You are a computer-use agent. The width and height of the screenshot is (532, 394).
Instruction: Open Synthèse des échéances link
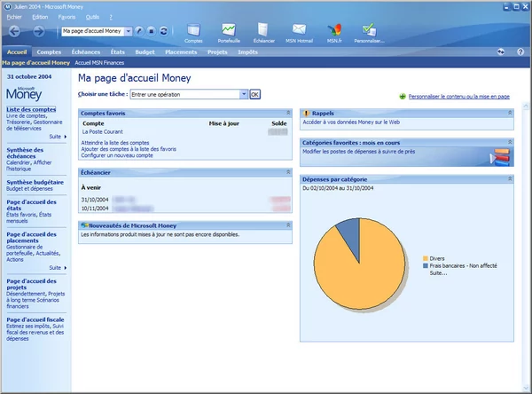[x=25, y=153]
